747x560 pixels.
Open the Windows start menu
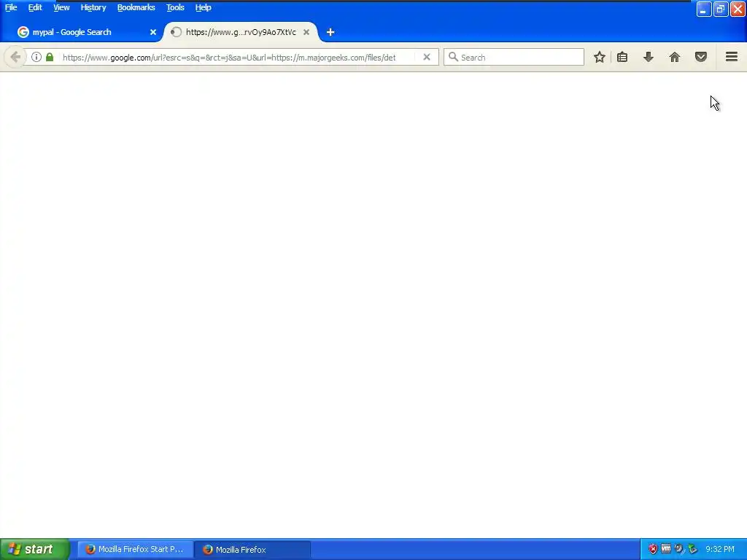point(35,550)
